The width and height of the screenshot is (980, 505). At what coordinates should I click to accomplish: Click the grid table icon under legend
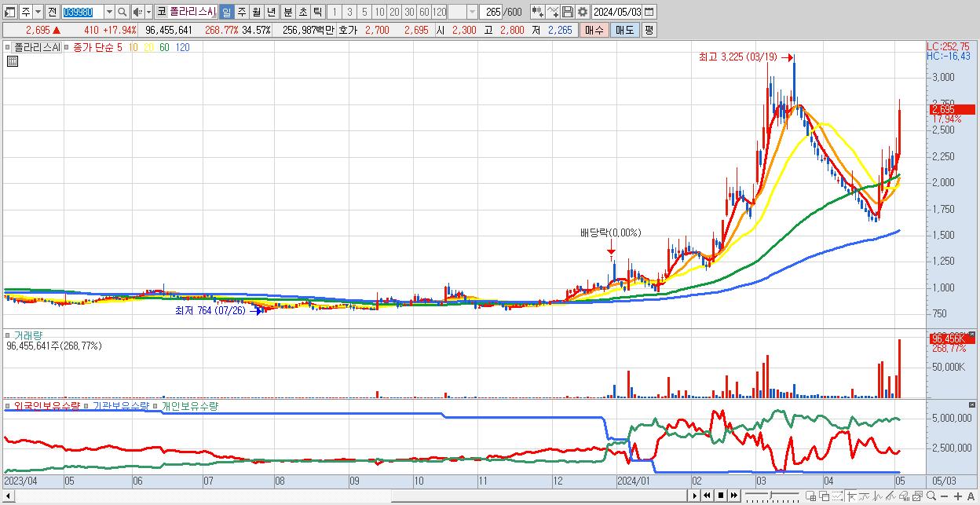pyautogui.click(x=12, y=61)
